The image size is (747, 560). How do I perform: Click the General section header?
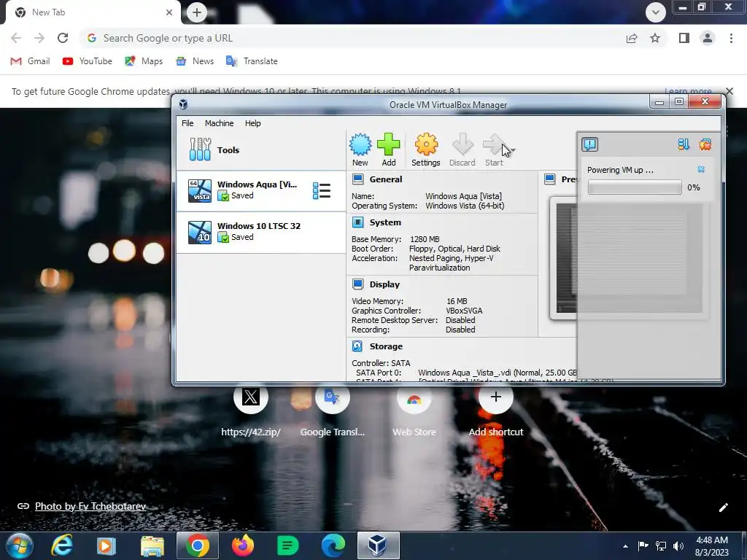385,179
